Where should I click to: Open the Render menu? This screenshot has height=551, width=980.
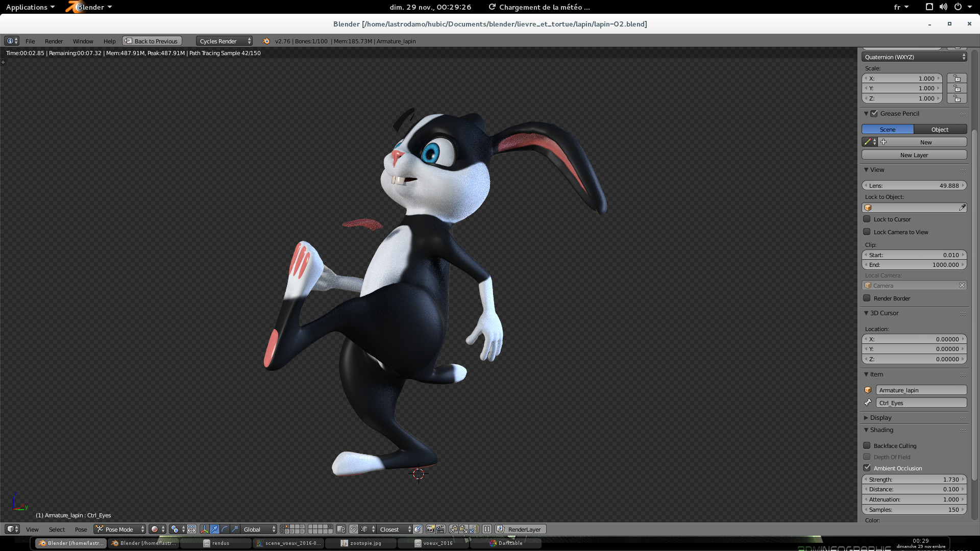coord(54,41)
